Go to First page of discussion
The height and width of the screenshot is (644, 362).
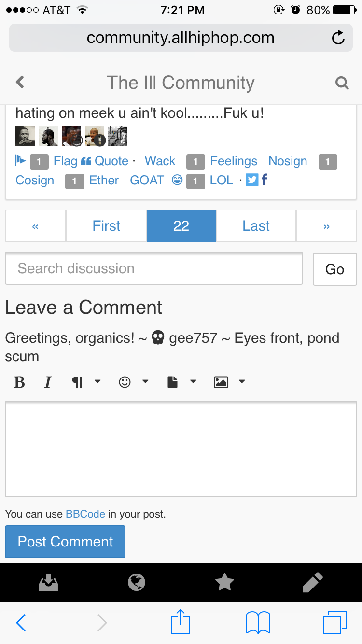pyautogui.click(x=106, y=226)
